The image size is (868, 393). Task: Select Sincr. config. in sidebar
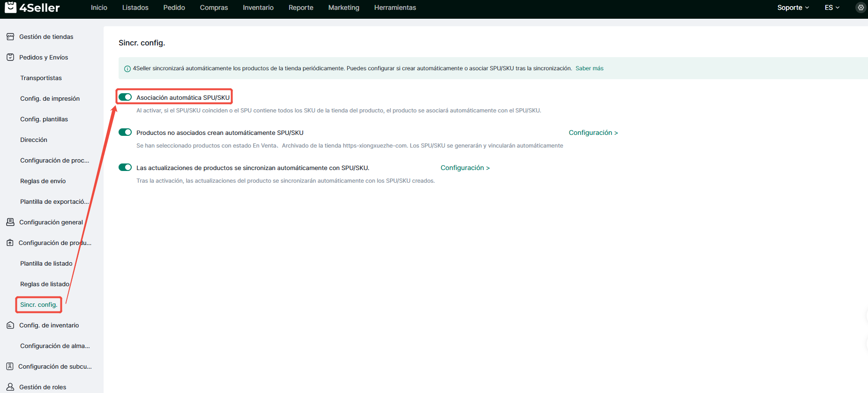(x=38, y=304)
